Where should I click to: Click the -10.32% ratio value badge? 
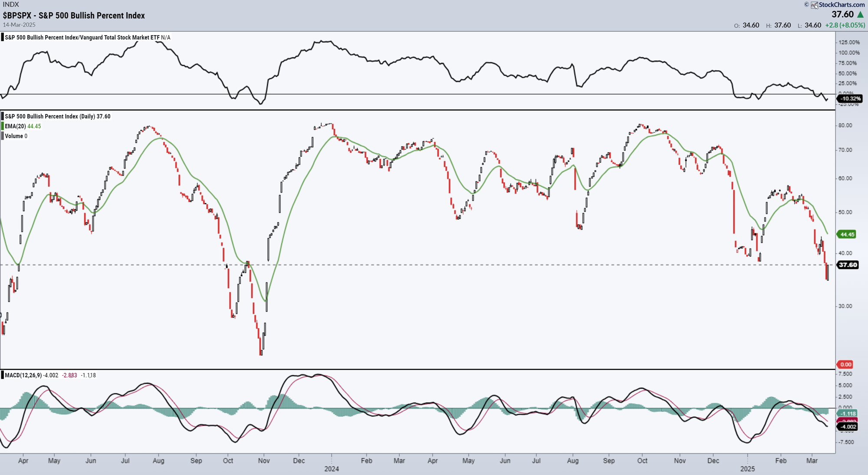pyautogui.click(x=850, y=99)
